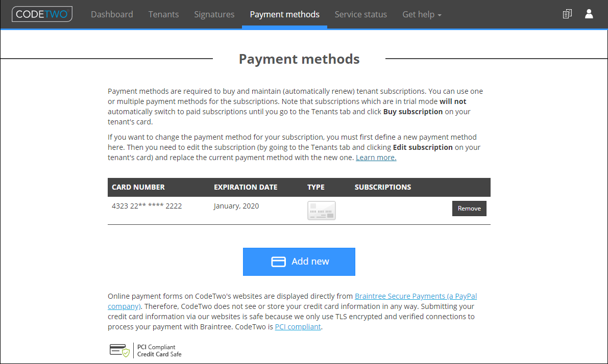
Task: Click the TYPE column header
Action: tap(316, 187)
